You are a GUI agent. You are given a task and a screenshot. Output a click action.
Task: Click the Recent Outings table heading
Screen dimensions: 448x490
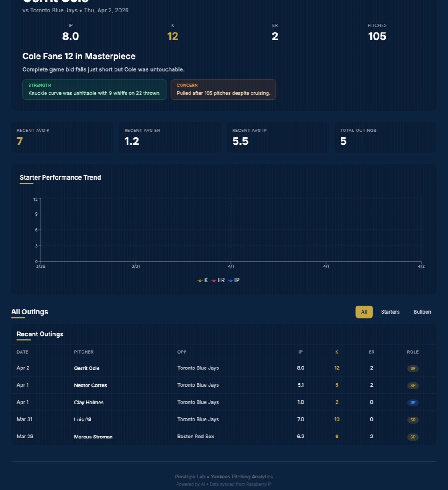[x=40, y=334]
